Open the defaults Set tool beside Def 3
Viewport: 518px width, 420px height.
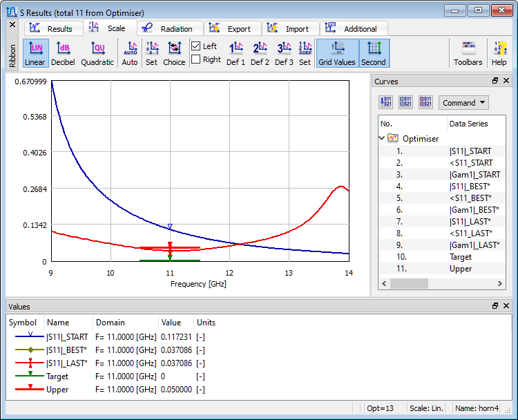coord(305,53)
